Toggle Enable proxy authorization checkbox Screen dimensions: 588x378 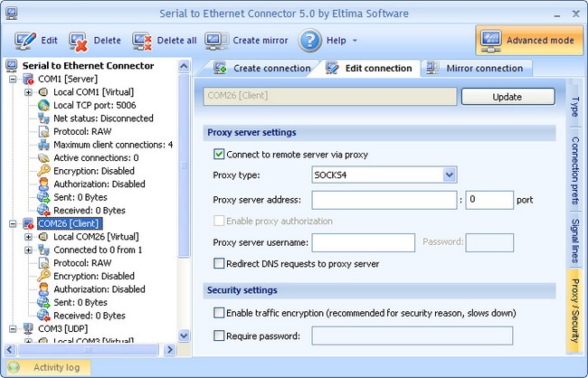tap(219, 221)
